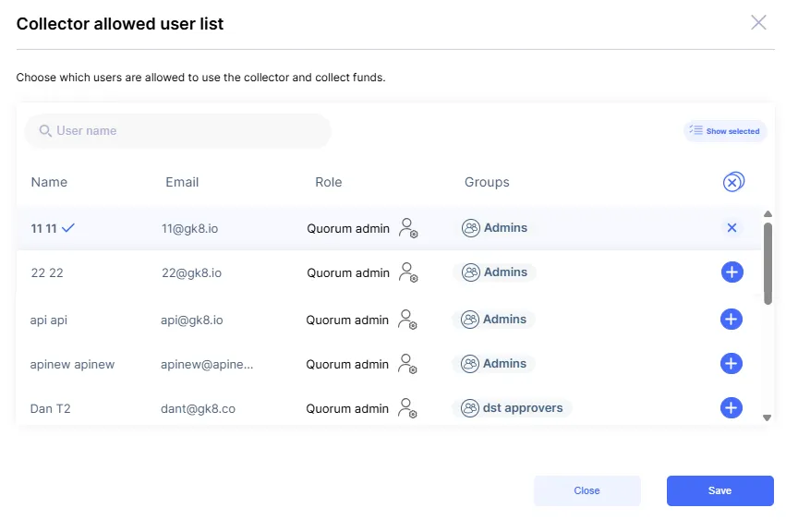Remove user 11 11 from allowed list
Viewport: 786px width, 532px height.
[732, 227]
